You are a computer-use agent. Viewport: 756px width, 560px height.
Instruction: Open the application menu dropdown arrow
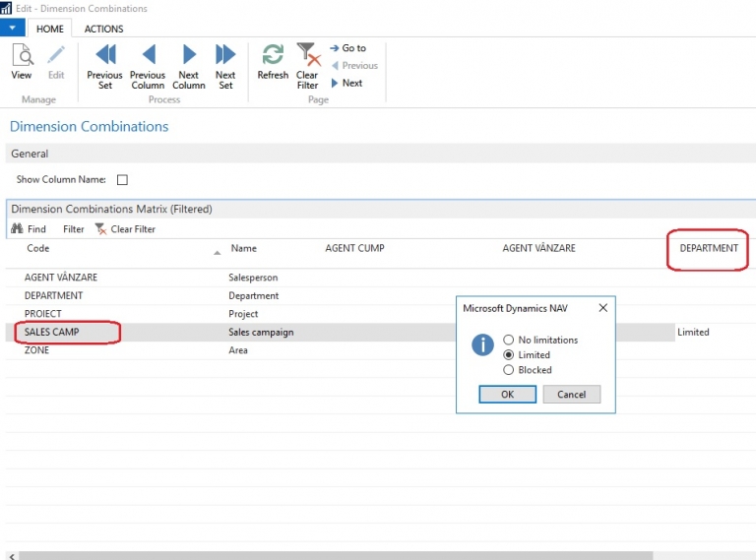11,29
